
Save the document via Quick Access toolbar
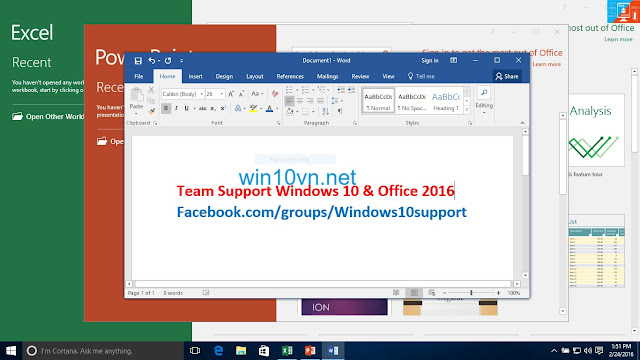tap(138, 61)
